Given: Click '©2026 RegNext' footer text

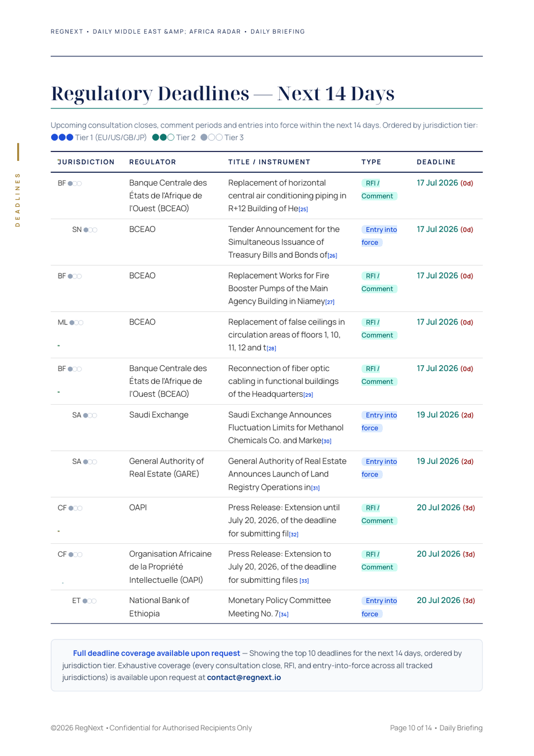Looking at the screenshot, I should (77, 728).
